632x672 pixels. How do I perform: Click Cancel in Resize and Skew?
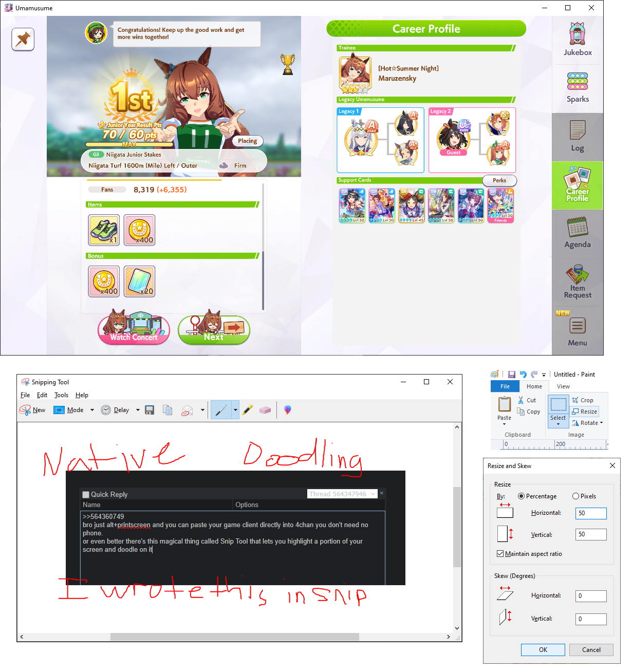pos(591,650)
